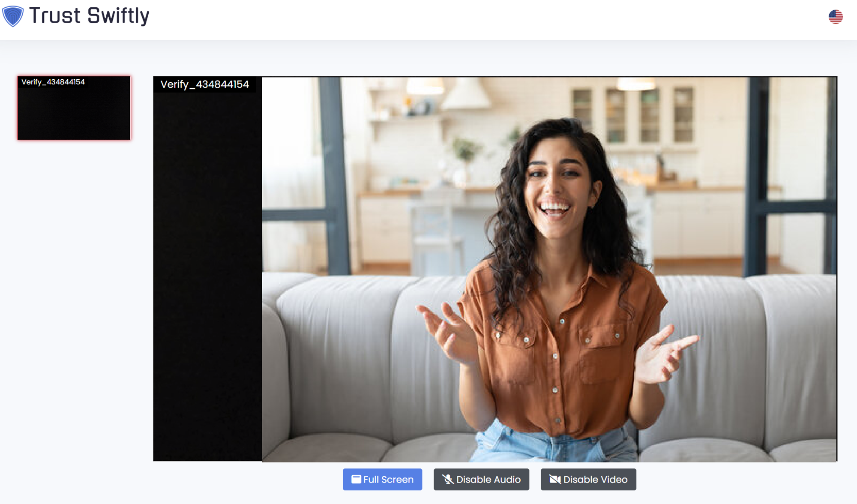Click the "Disable Audio" text label
Image resolution: width=857 pixels, height=504 pixels.
tap(488, 480)
